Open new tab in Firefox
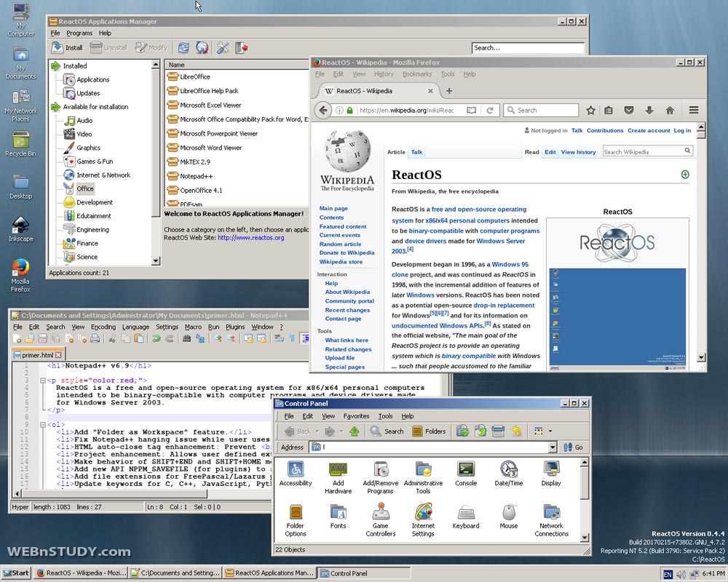The image size is (728, 582). (x=449, y=91)
